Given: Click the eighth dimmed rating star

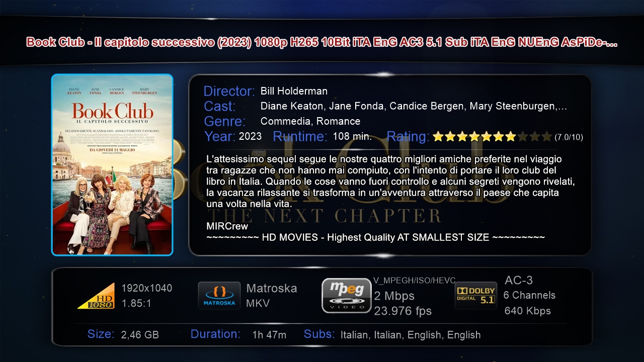Looking at the screenshot, I should coord(522,136).
